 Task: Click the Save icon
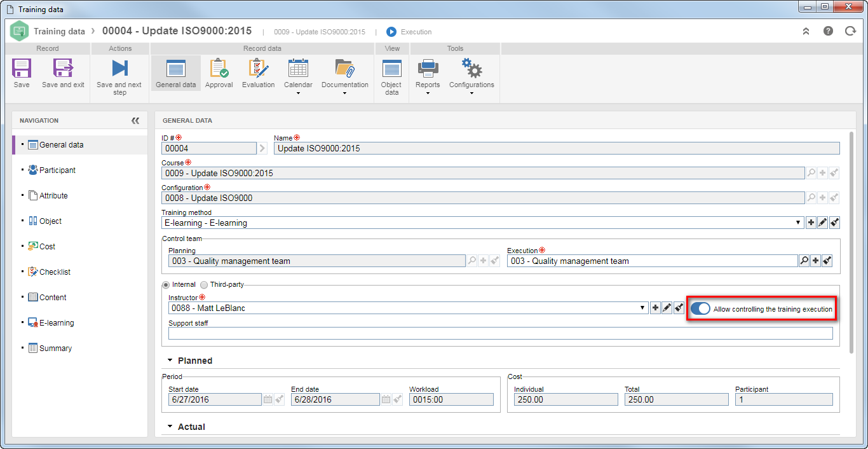[22, 69]
